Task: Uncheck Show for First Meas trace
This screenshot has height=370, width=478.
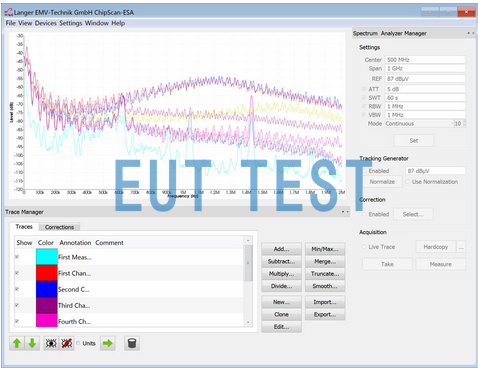Action: (17, 257)
